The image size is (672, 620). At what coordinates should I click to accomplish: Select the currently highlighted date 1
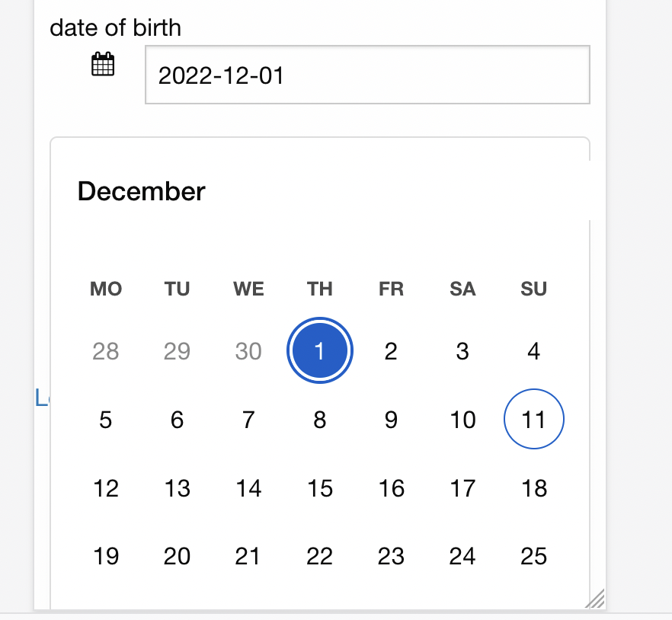(x=319, y=351)
